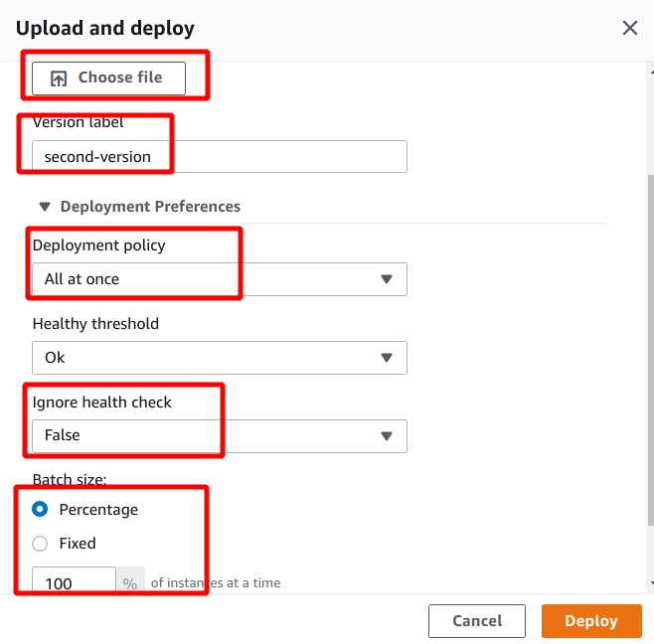
Task: Collapse the Deployment Preferences triangle
Action: pyautogui.click(x=45, y=207)
